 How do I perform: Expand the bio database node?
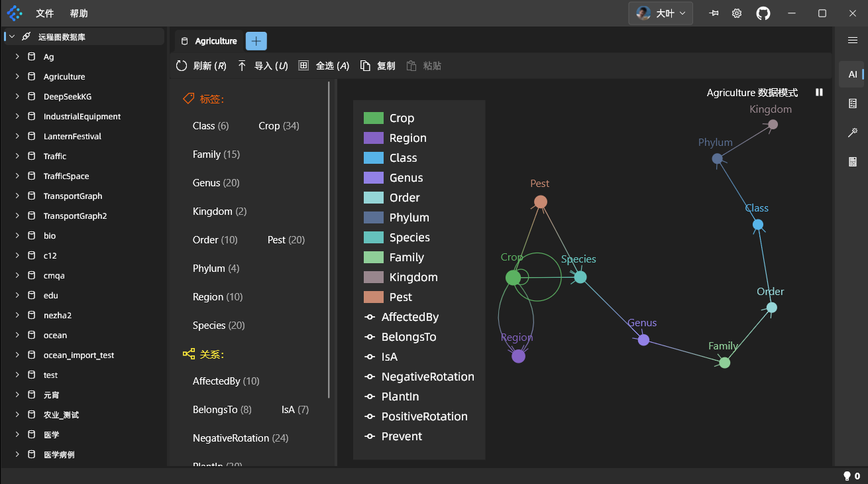pos(17,235)
